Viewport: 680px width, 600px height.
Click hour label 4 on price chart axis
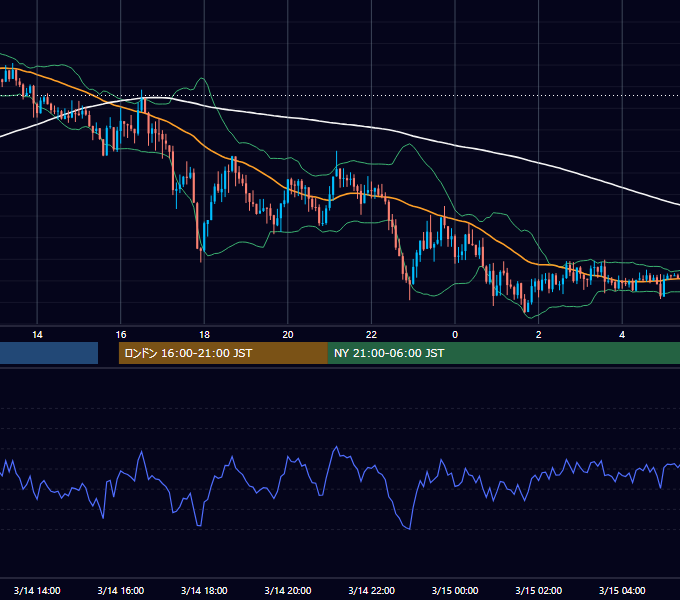pos(622,335)
